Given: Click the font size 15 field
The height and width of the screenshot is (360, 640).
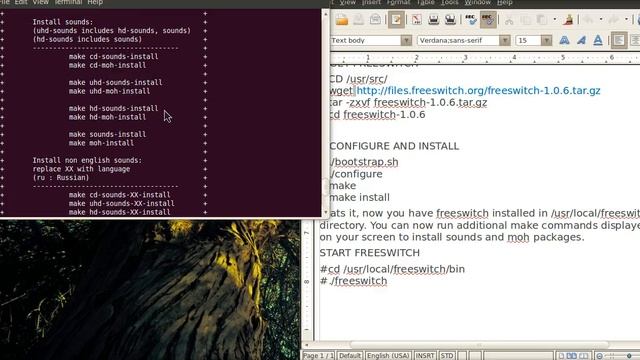Looking at the screenshot, I should [528, 40].
